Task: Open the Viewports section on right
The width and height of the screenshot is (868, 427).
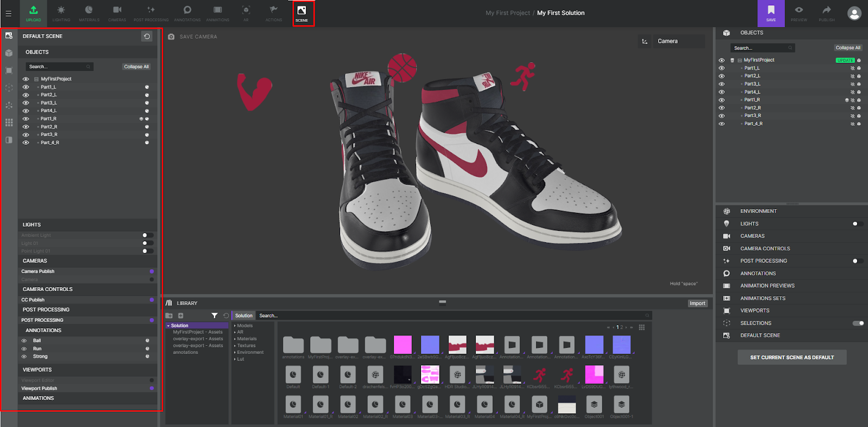Action: tap(792, 310)
